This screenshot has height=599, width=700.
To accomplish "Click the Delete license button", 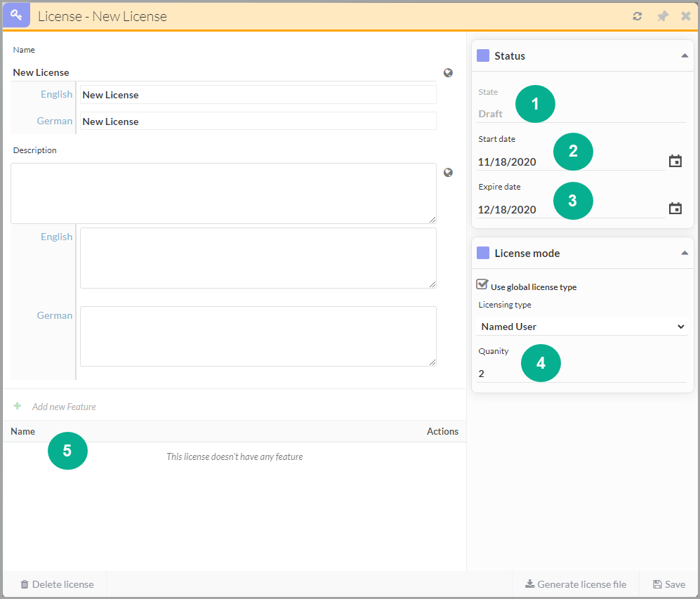I will click(57, 584).
